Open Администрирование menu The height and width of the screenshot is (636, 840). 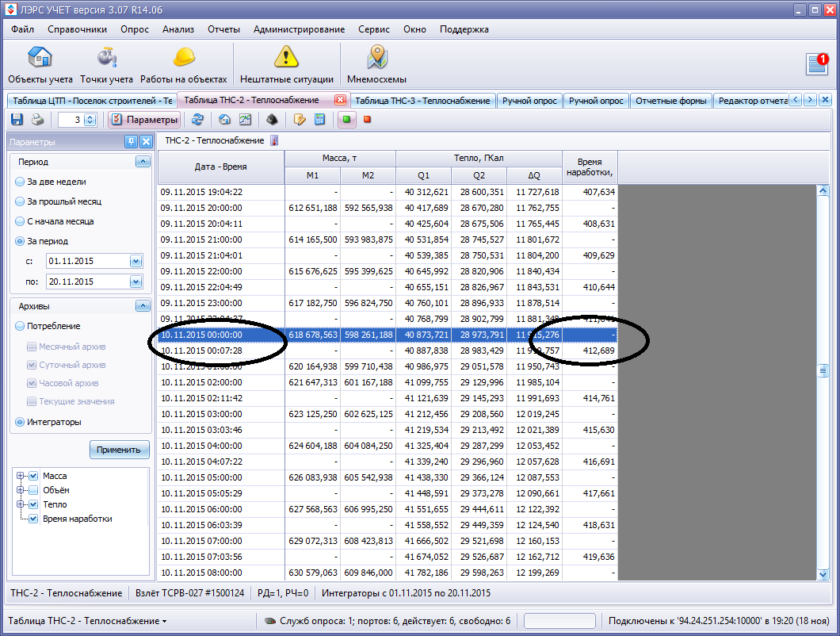point(299,29)
